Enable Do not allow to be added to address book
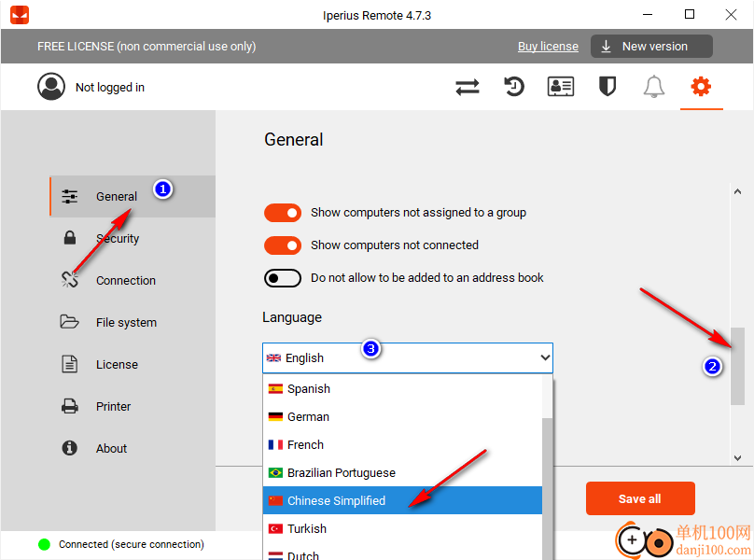The width and height of the screenshot is (754, 560). (x=283, y=278)
